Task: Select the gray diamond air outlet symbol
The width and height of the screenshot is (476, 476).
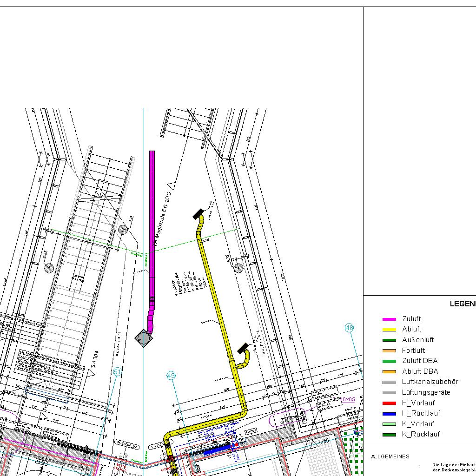Action: (144, 338)
